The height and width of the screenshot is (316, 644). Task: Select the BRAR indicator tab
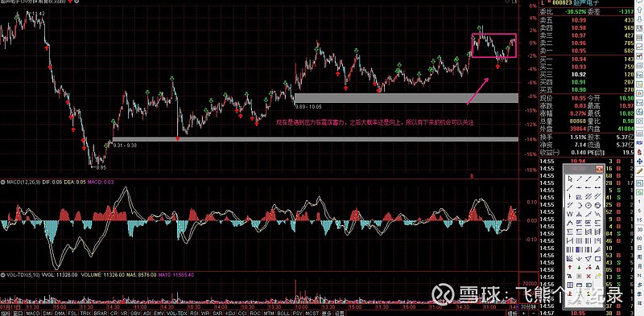click(101, 313)
